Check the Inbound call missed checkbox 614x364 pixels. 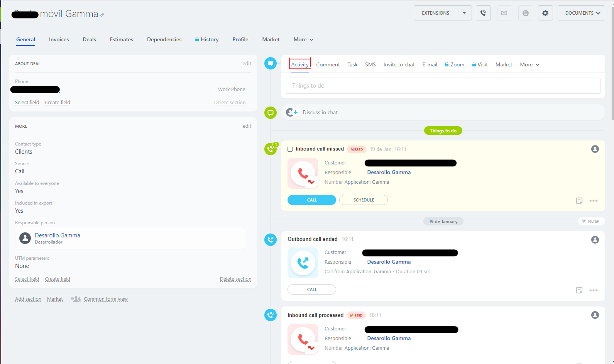[x=290, y=149]
